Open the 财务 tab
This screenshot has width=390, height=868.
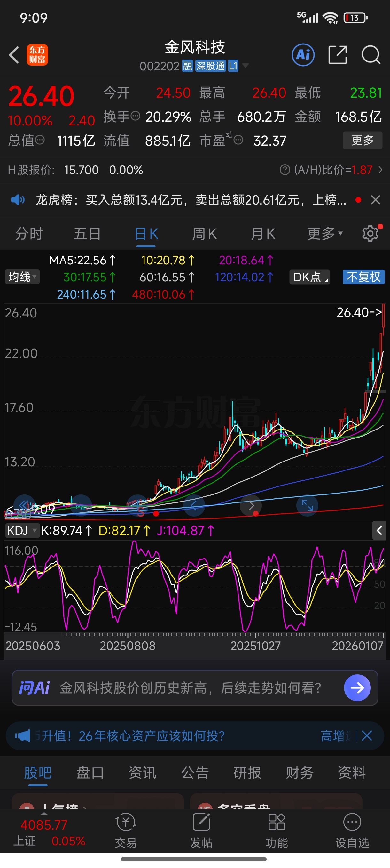tap(300, 772)
